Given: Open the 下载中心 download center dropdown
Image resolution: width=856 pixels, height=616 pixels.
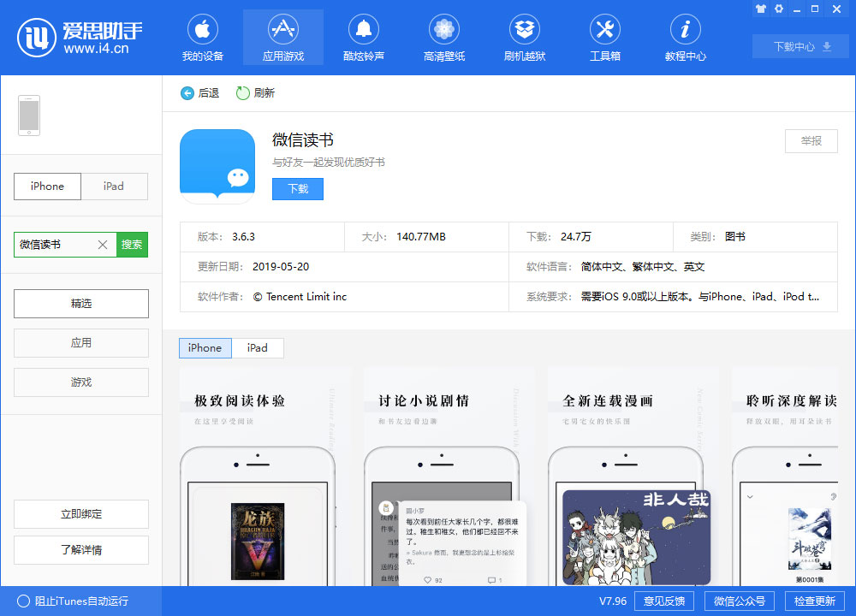Looking at the screenshot, I should (800, 47).
